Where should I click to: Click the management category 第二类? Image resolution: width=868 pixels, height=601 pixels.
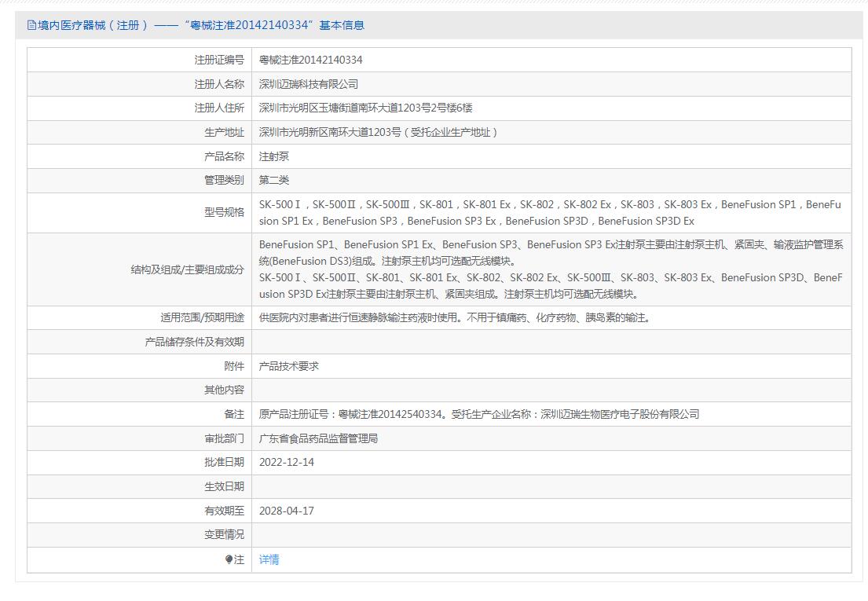pos(274,180)
